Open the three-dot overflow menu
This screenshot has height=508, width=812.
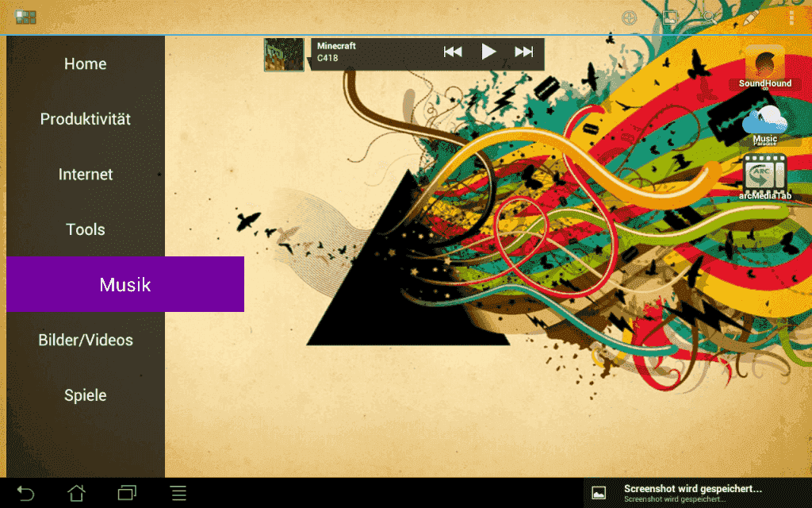(x=791, y=18)
